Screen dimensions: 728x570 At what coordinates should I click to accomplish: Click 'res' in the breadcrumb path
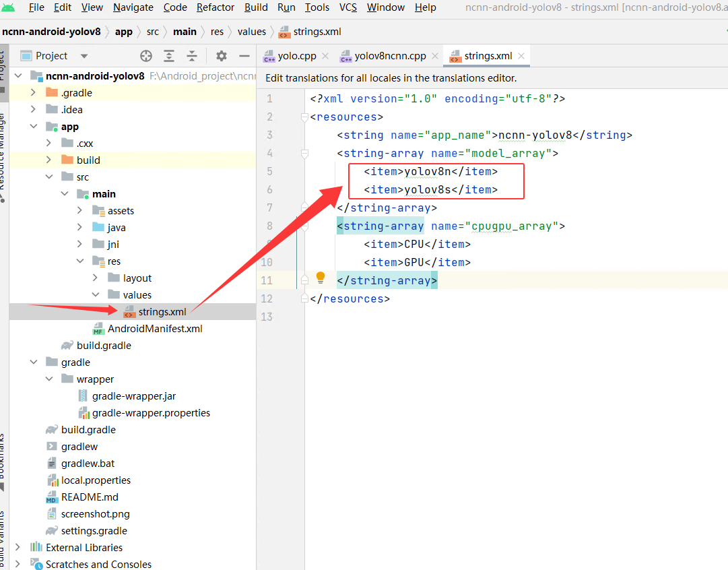point(217,32)
